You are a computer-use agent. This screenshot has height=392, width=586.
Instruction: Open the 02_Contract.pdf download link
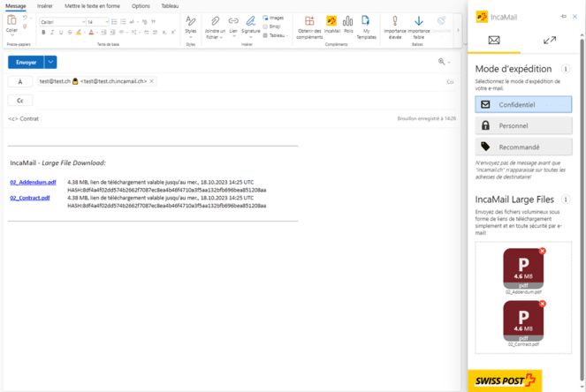coord(30,198)
